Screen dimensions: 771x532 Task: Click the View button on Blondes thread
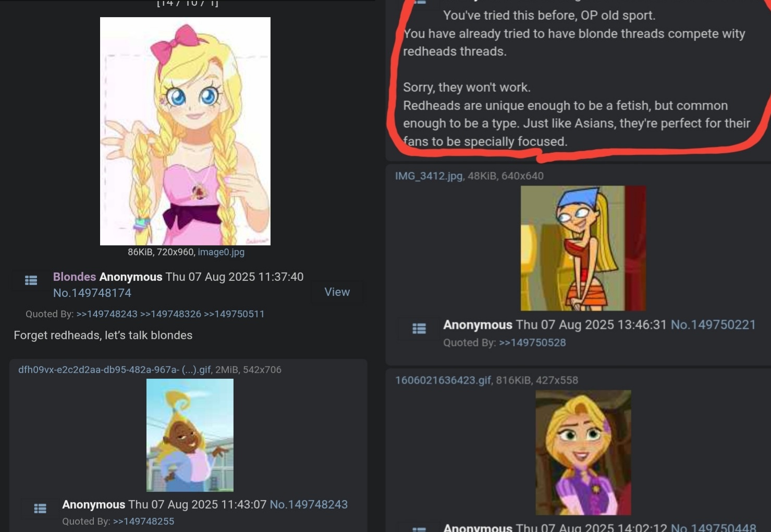[x=337, y=292]
